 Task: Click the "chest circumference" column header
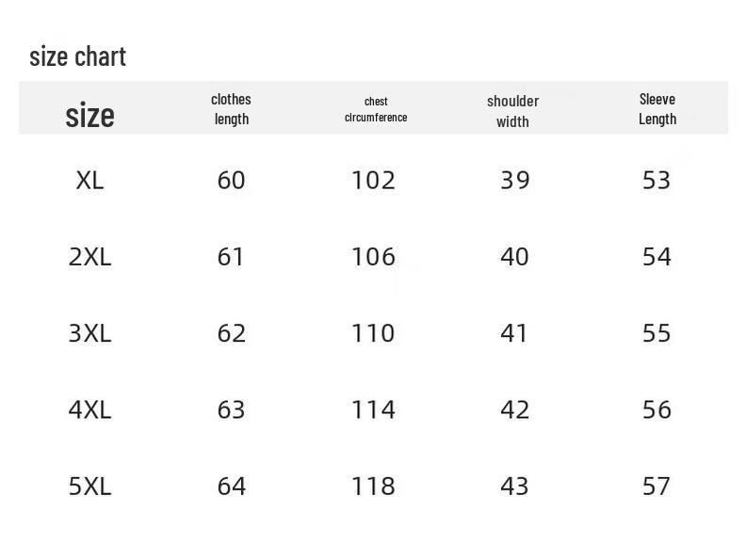pyautogui.click(x=376, y=108)
